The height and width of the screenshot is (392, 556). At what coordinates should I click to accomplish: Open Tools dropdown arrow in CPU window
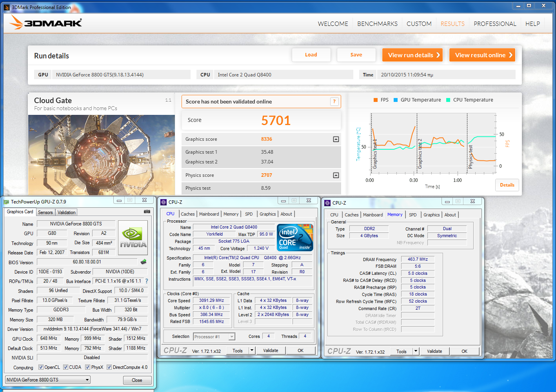[252, 350]
